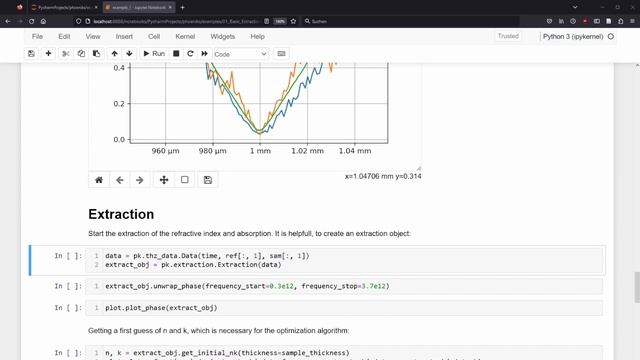Open the Cell menu
This screenshot has width=640, height=360.
pos(154,36)
